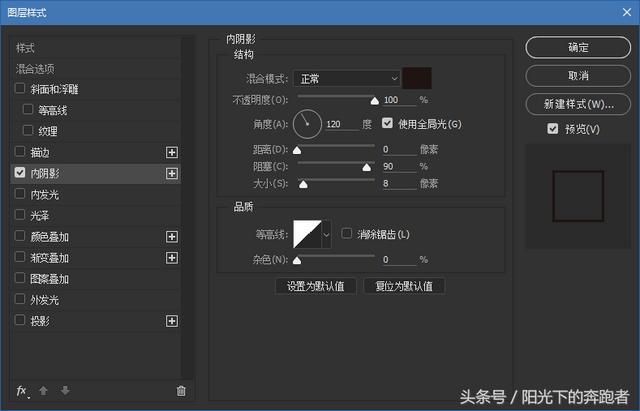Click the 杂色 slider handle
The image size is (640, 411).
coord(297,260)
